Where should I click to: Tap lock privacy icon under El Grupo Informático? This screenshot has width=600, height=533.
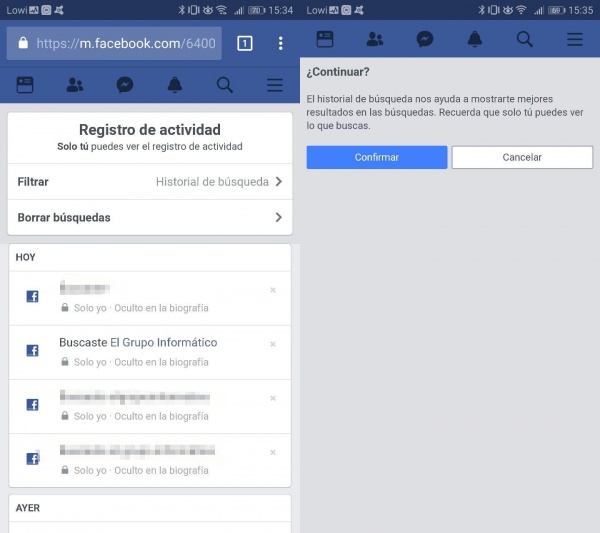pyautogui.click(x=65, y=361)
